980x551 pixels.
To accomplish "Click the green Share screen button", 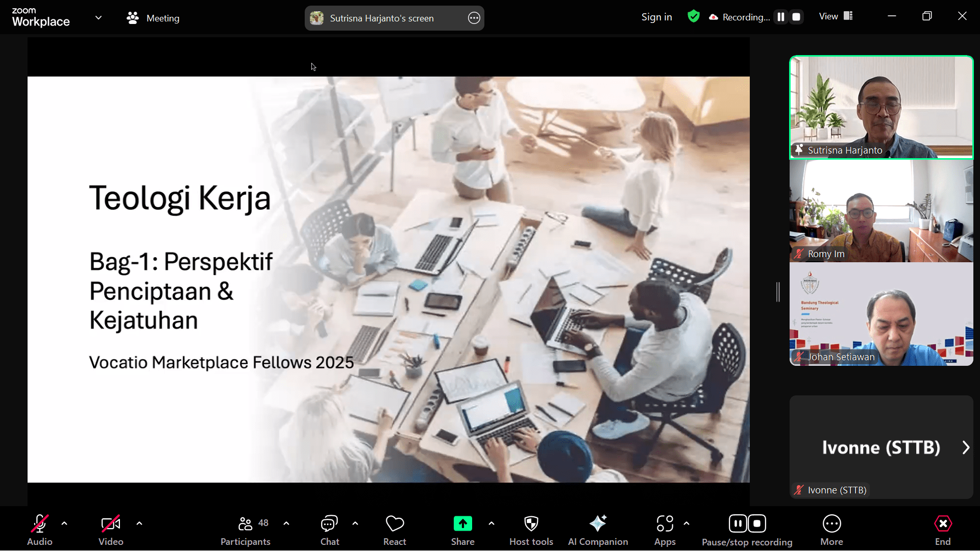I will pos(462,524).
